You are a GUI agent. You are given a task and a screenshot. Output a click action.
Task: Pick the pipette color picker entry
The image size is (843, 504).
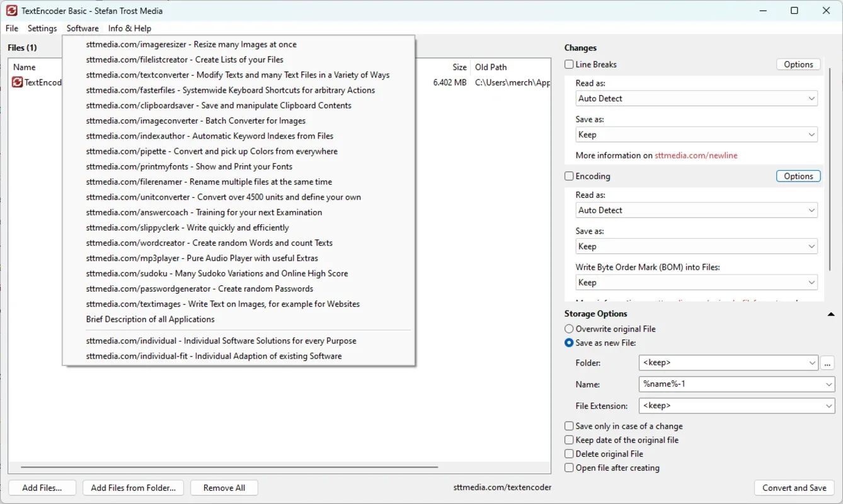(x=238, y=151)
